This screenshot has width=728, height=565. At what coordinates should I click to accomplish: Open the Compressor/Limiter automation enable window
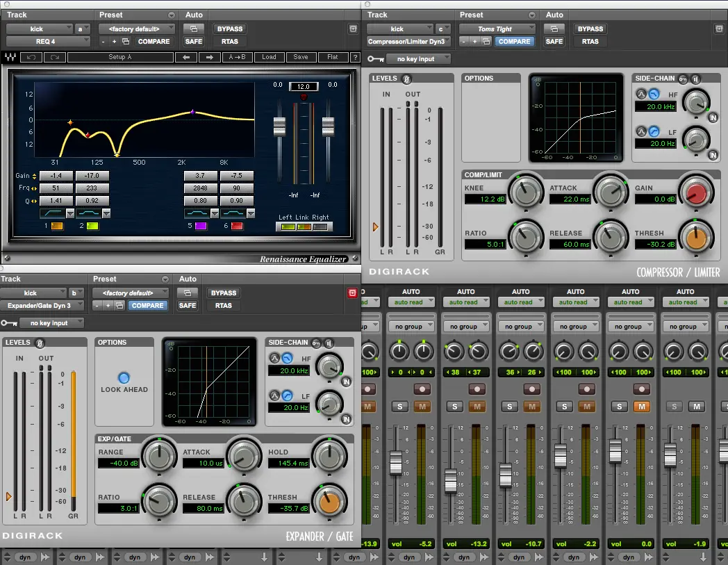click(554, 28)
